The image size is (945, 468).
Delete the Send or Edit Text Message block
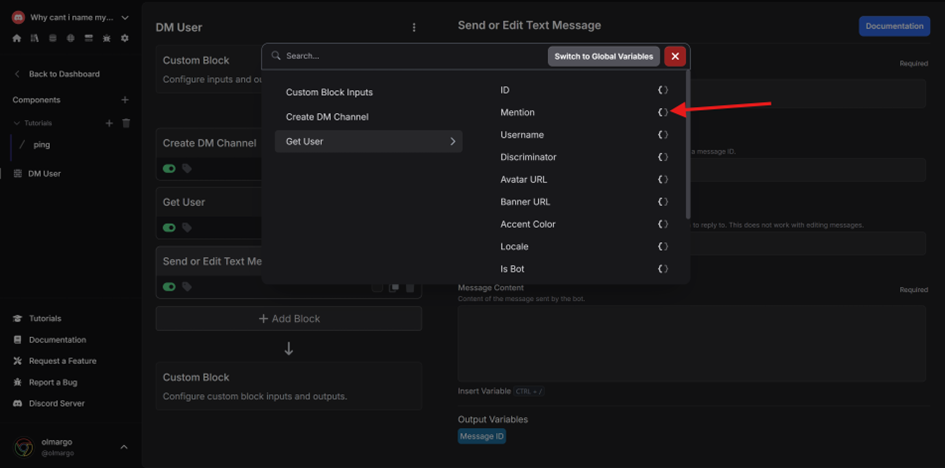410,287
